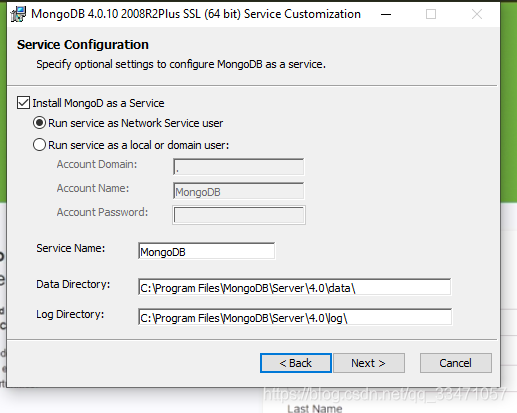This screenshot has height=413, width=517.
Task: Click the 'Specify optional settings' description text
Action: tap(181, 64)
